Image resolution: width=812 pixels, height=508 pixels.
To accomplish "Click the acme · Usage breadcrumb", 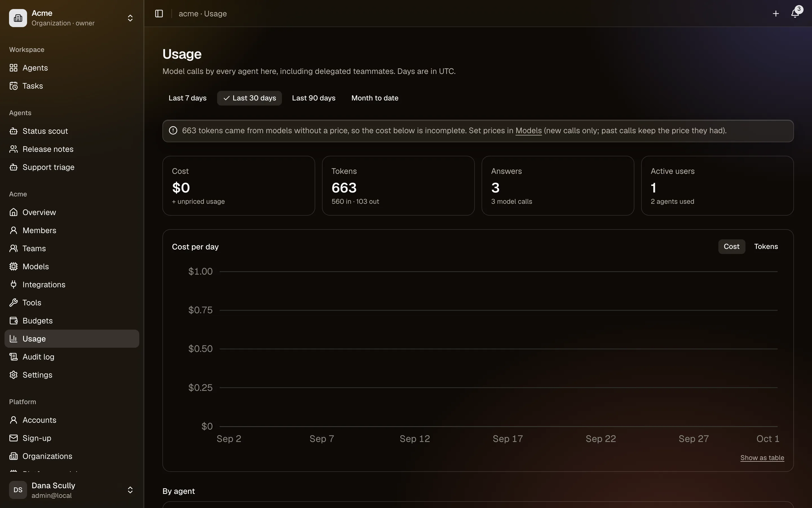I will [203, 14].
